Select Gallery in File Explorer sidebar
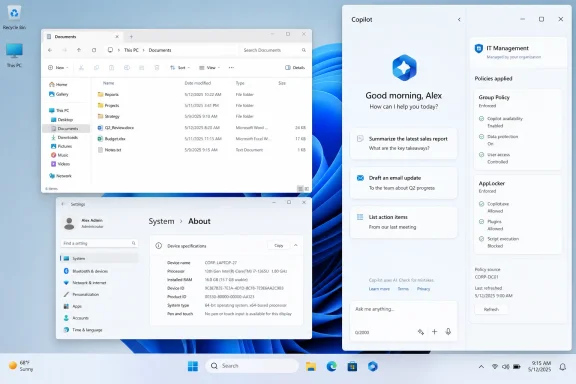 66,94
